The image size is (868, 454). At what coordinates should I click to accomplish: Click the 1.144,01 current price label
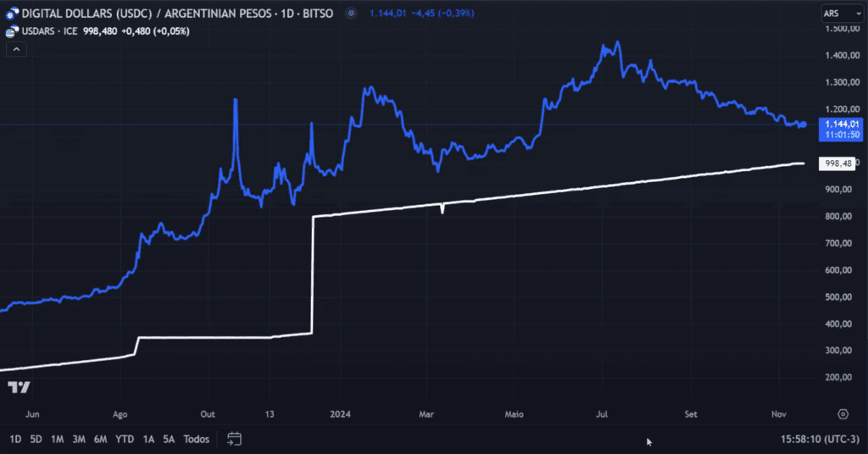(x=842, y=124)
